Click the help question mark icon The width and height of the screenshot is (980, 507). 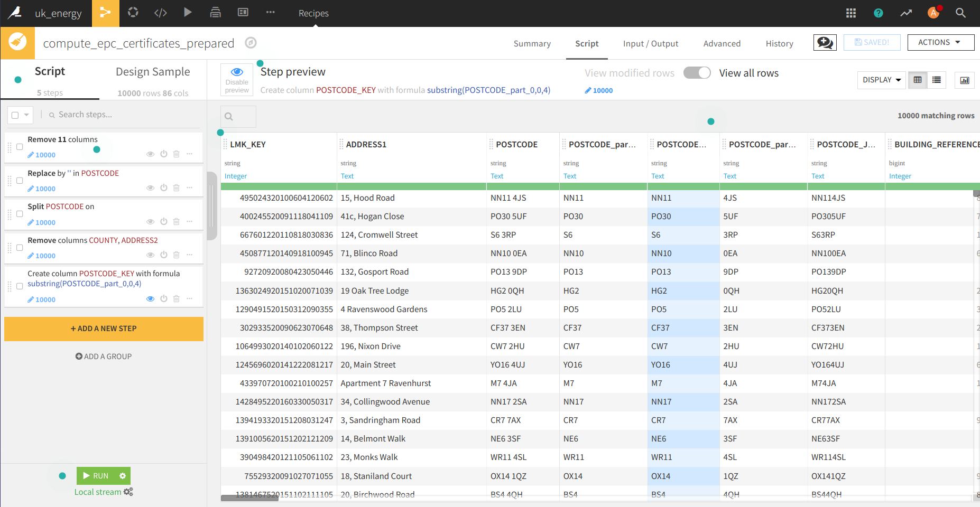point(878,13)
